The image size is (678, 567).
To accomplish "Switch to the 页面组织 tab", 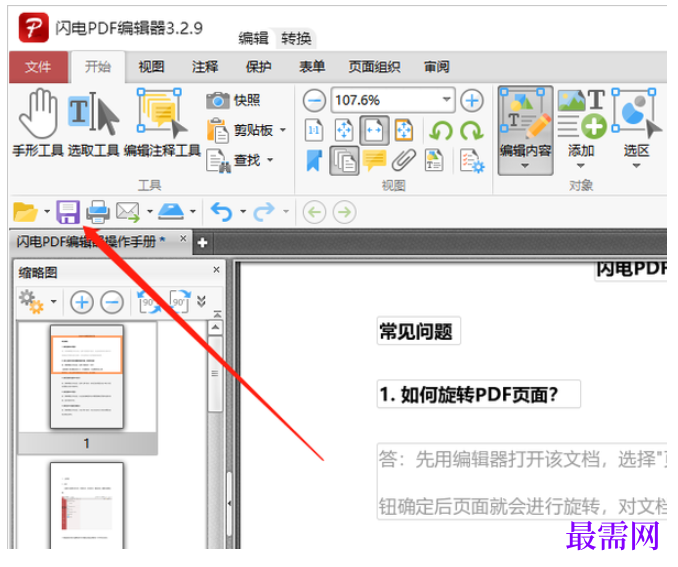I will 374,67.
